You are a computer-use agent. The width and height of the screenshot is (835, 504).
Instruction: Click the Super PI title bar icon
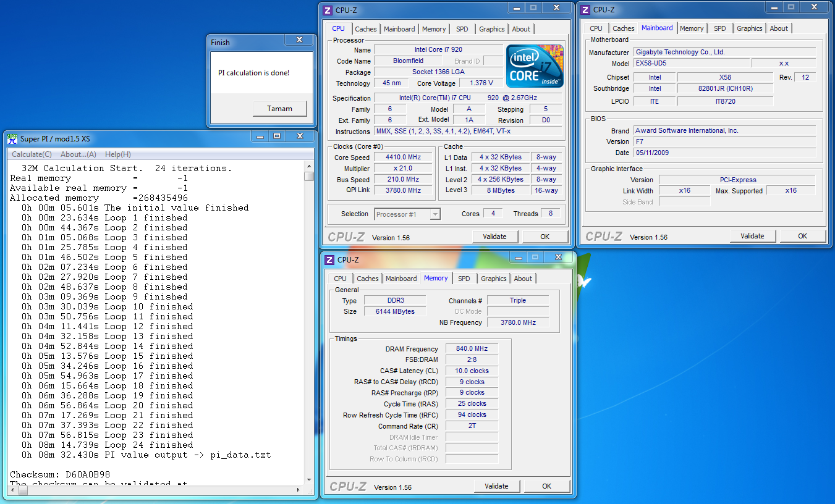coord(12,138)
